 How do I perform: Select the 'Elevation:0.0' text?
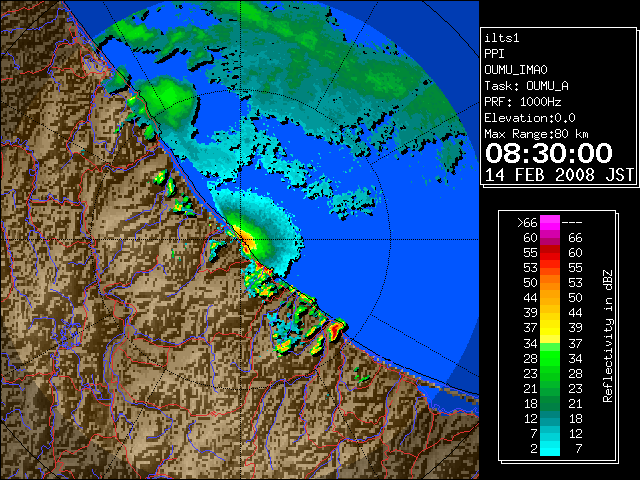pyautogui.click(x=530, y=118)
